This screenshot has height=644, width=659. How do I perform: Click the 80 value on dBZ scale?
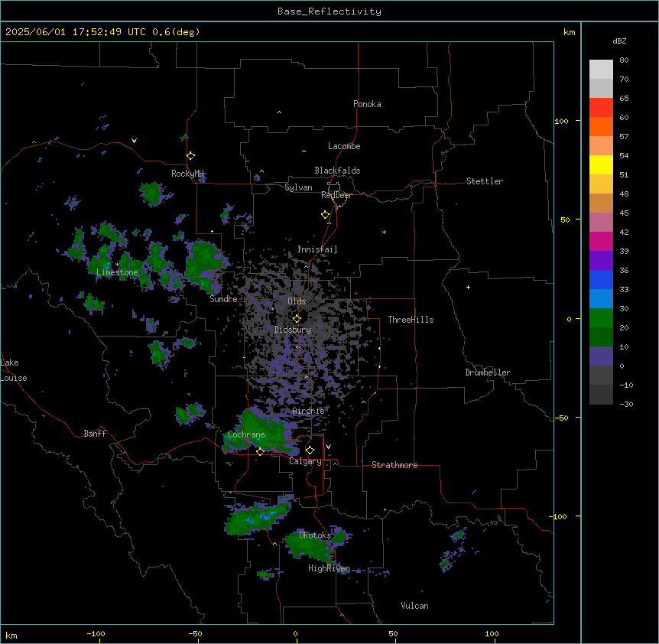[x=624, y=60]
